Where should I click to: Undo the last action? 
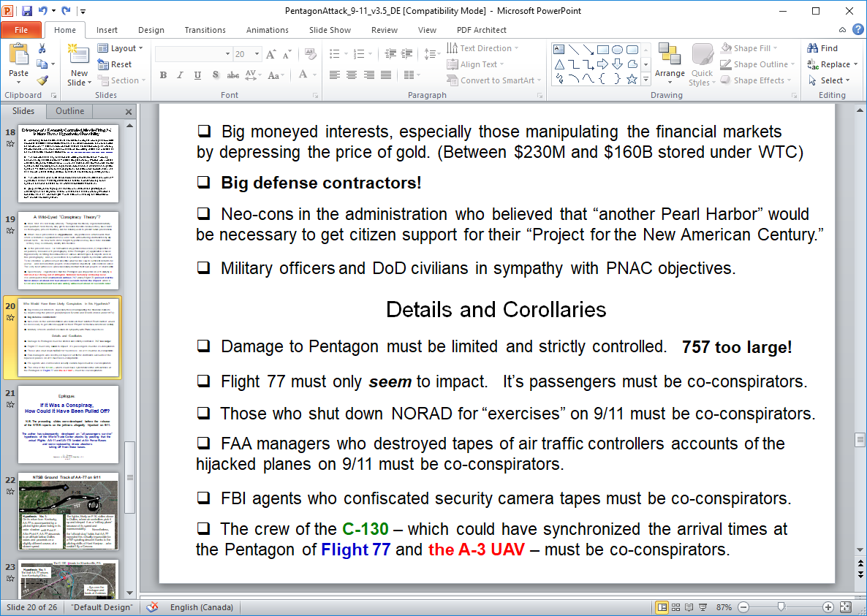(x=42, y=10)
